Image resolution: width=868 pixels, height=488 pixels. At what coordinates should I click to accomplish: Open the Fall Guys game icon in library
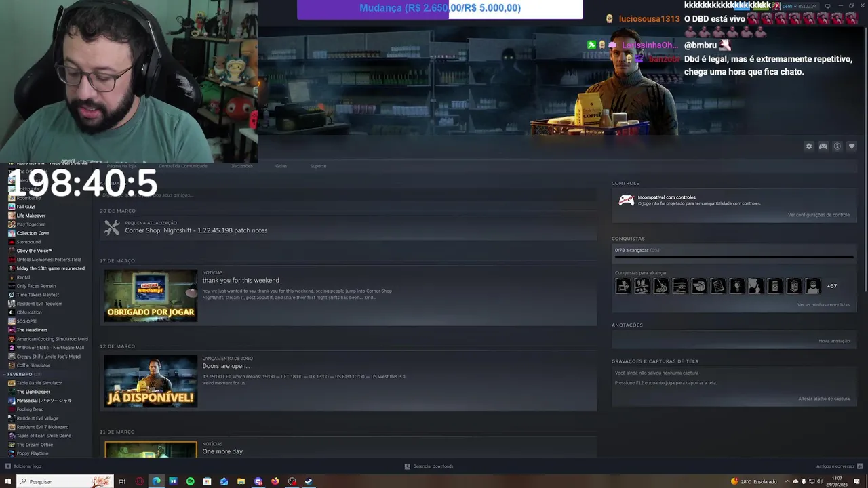click(12, 207)
